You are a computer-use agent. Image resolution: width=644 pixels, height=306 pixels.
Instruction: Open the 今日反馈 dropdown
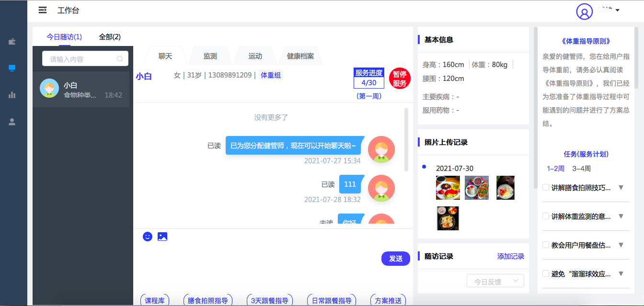tap(495, 281)
